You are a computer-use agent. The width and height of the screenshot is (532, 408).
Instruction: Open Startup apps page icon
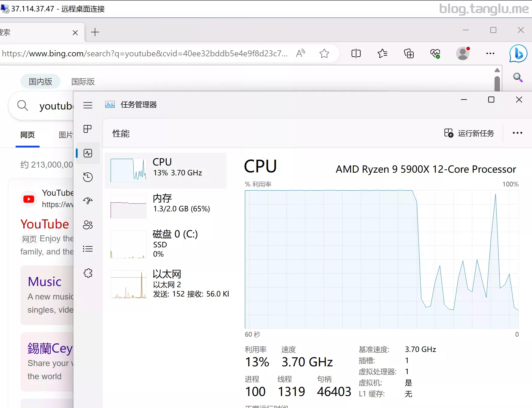pyautogui.click(x=88, y=201)
